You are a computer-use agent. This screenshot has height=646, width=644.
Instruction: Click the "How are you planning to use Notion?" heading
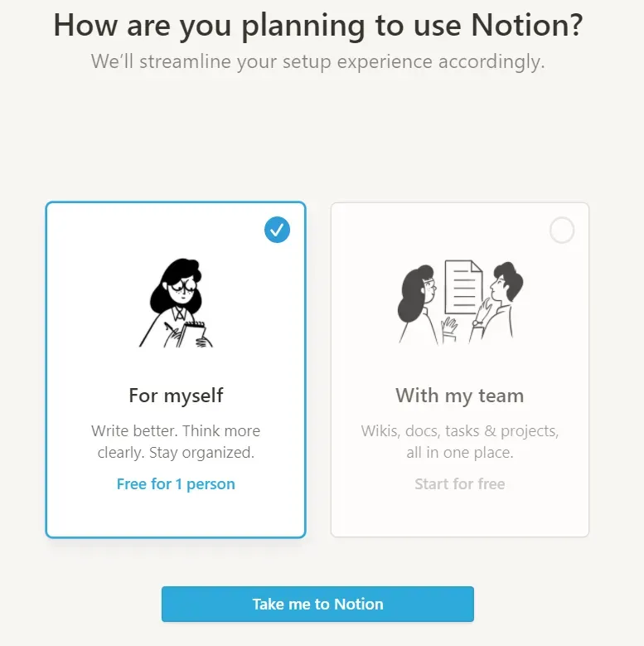pos(318,26)
